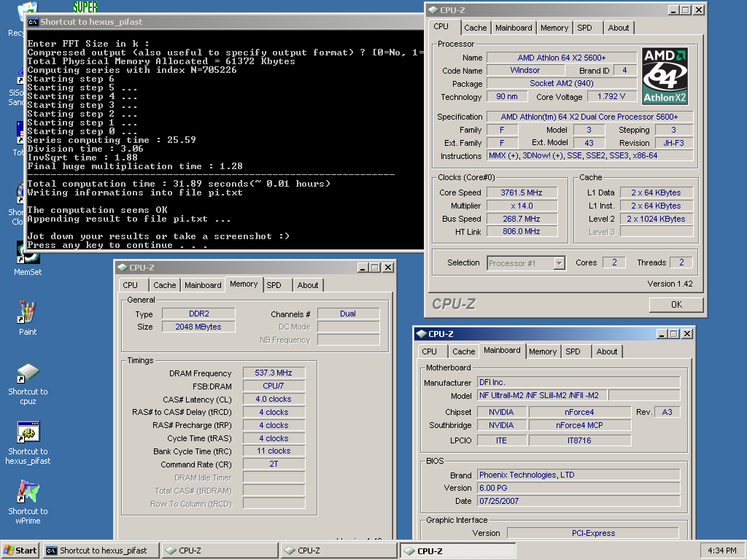
Task: Click the Bank Cycle Time 11 clocks value
Action: 274,451
